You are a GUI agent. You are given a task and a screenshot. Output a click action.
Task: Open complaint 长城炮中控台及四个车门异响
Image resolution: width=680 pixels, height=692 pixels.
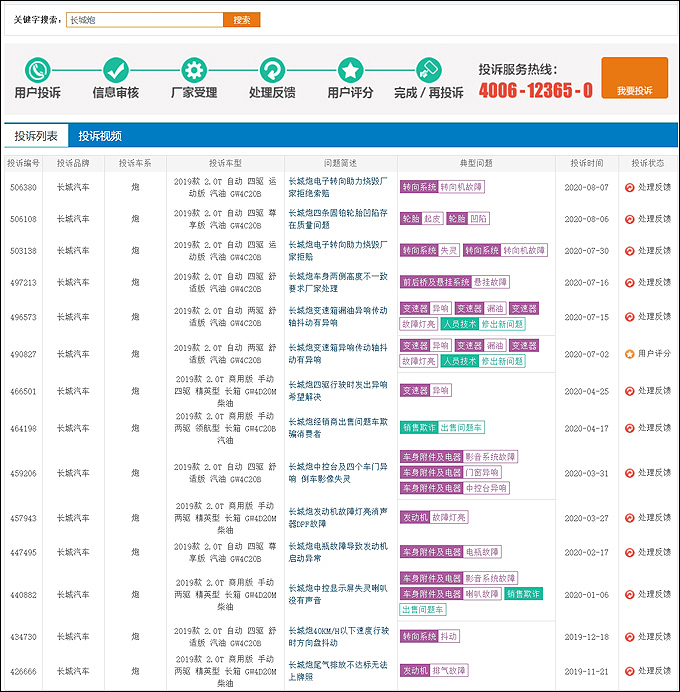(338, 473)
